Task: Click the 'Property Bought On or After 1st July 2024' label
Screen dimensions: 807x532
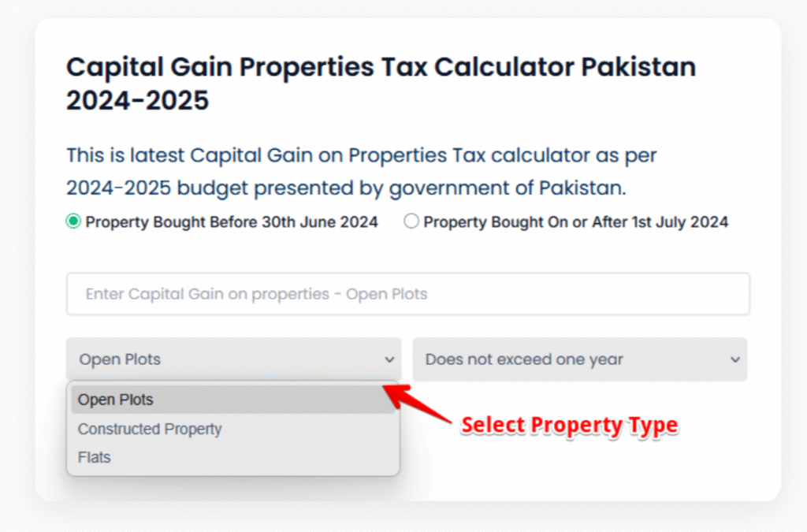Action: pyautogui.click(x=575, y=222)
